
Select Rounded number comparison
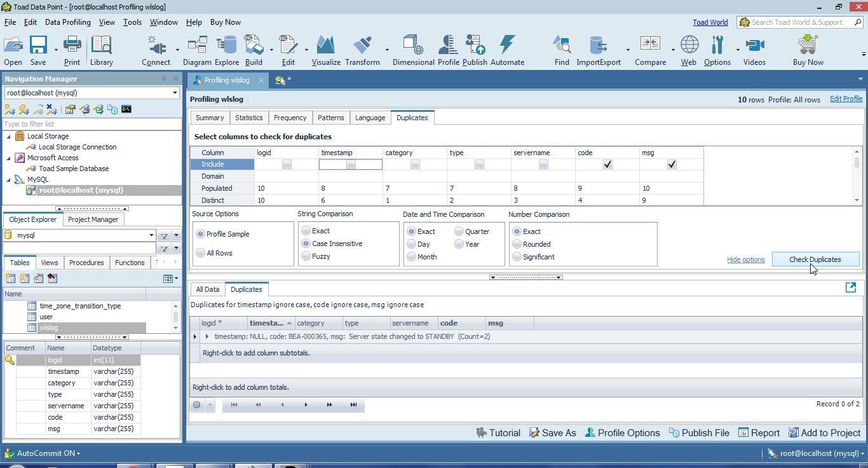[517, 244]
